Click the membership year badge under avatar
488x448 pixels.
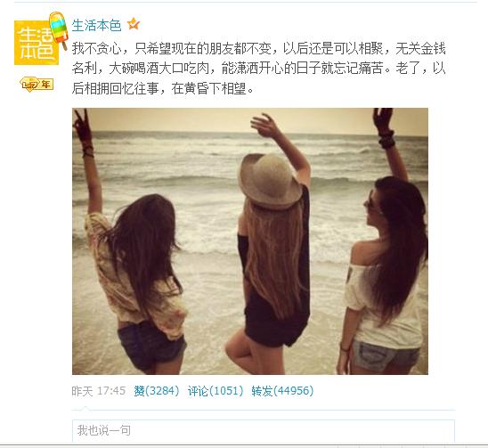coord(37,84)
